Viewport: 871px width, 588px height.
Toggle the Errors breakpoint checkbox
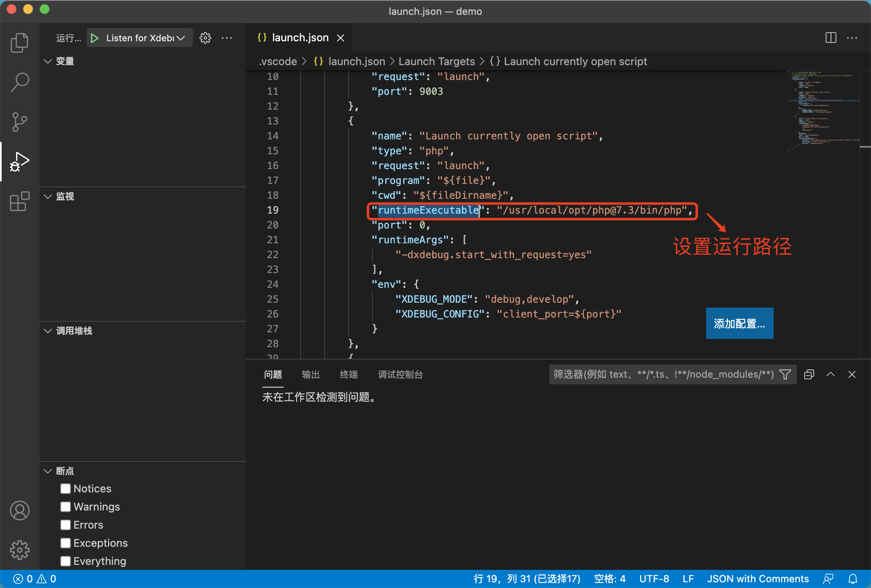(x=66, y=525)
